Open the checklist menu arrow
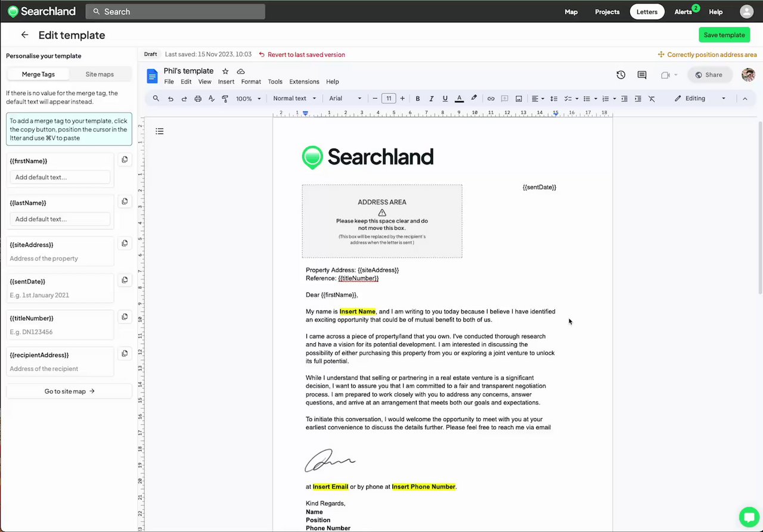763x532 pixels. (576, 98)
